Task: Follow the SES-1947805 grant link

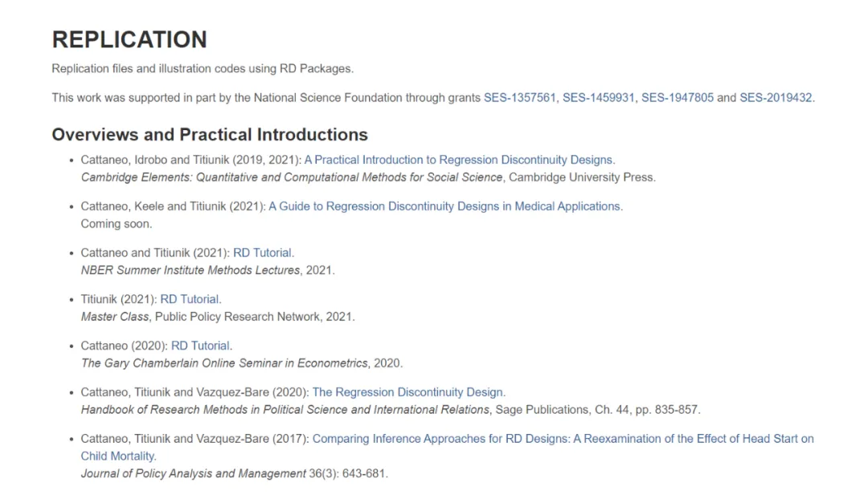Action: click(677, 98)
